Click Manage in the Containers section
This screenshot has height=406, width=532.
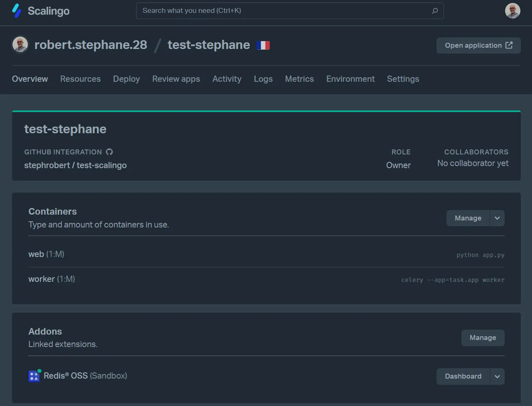pos(468,218)
